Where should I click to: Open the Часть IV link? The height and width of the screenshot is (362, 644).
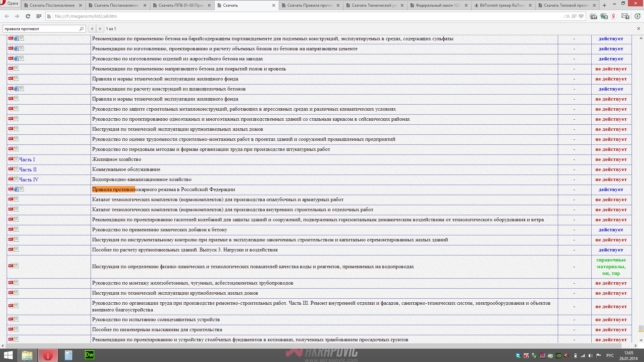click(29, 180)
